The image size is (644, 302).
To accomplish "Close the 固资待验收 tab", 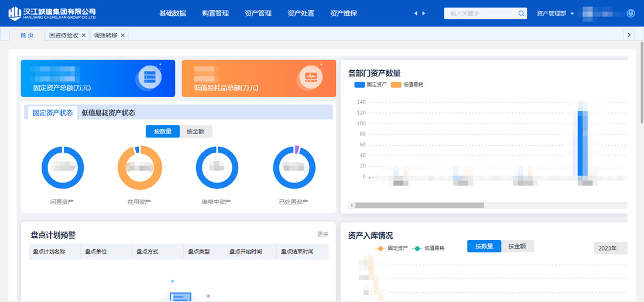I will click(84, 35).
